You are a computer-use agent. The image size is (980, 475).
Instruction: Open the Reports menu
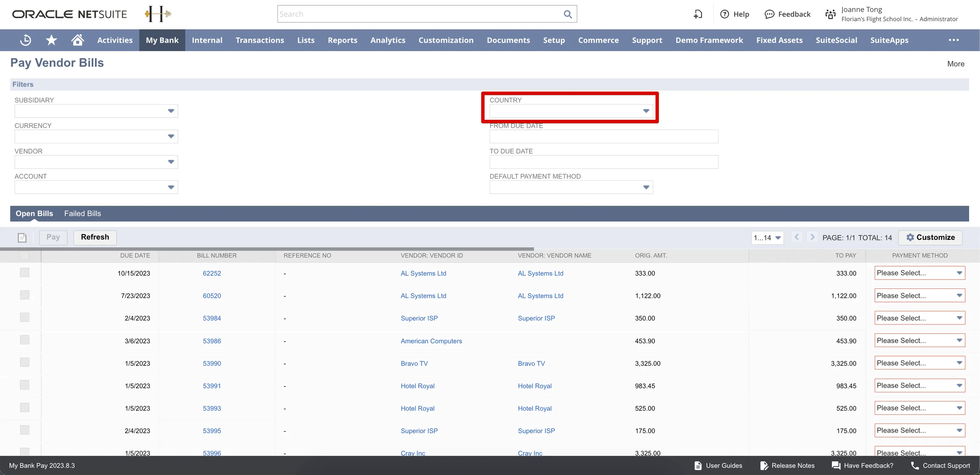click(x=343, y=40)
